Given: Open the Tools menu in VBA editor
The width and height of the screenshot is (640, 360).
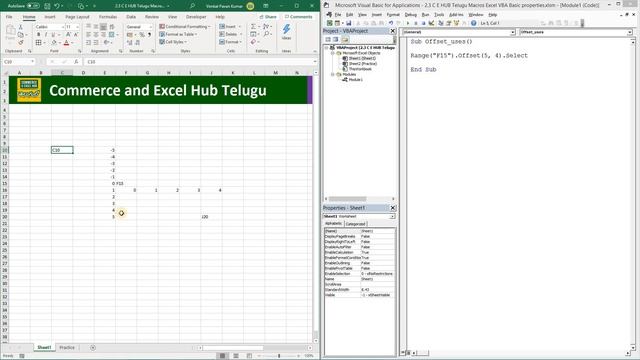Looking at the screenshot, I should coord(439,15).
